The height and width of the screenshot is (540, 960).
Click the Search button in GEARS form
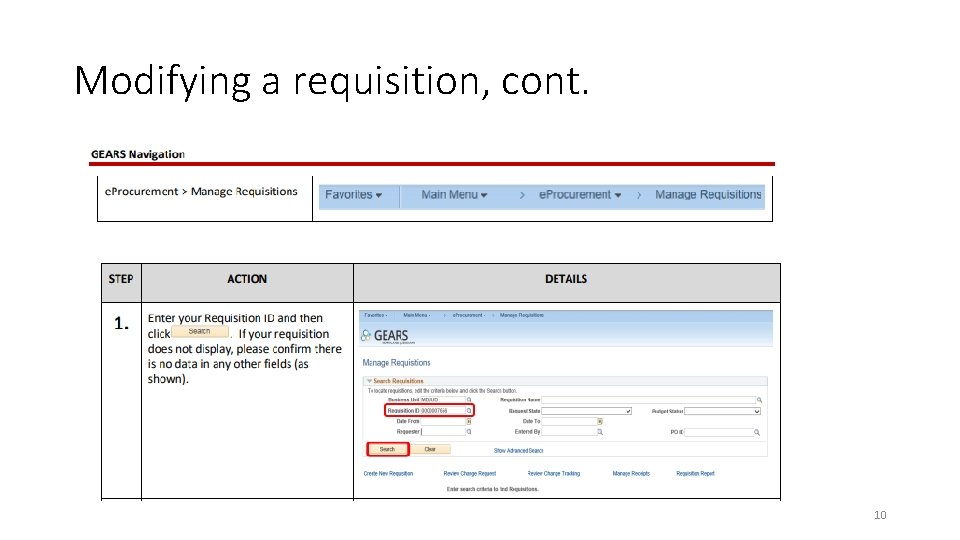point(388,449)
